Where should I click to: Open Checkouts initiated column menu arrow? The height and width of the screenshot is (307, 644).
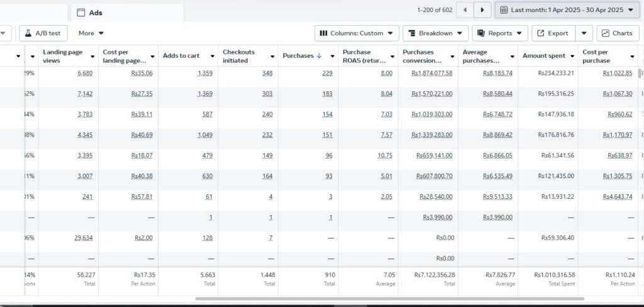(x=272, y=56)
